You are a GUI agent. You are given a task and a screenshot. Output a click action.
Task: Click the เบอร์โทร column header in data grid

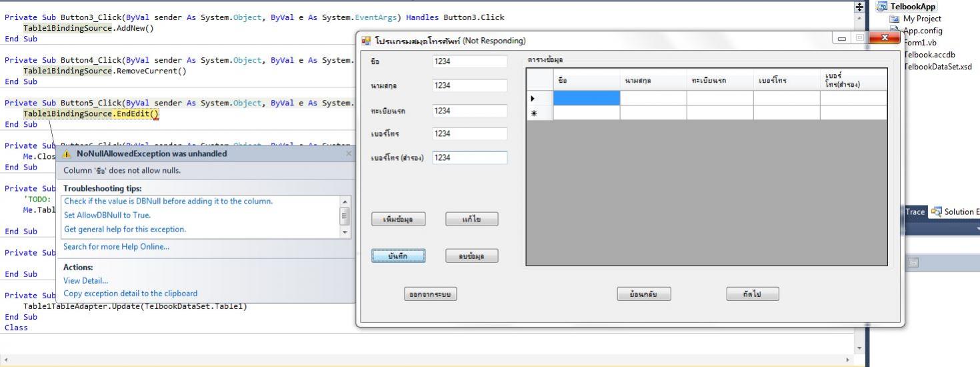[x=787, y=80]
